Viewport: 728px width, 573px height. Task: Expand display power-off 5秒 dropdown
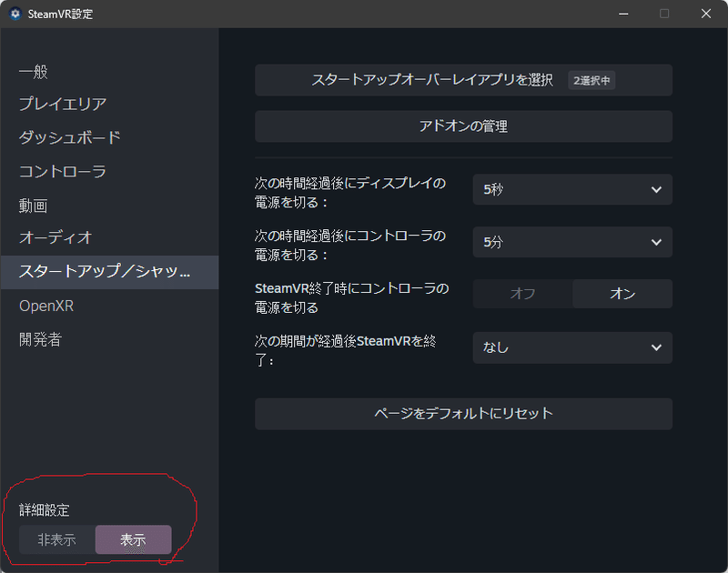tap(572, 189)
